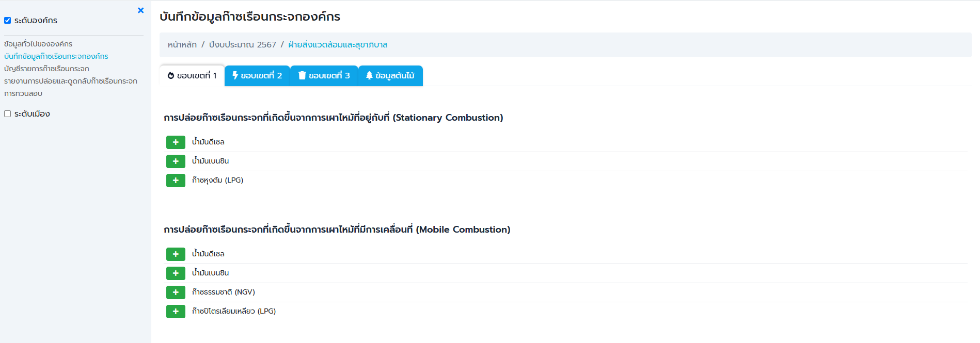Expand น้ำมันดีเซล under Stationary Combustion
980x343 pixels.
click(x=176, y=142)
